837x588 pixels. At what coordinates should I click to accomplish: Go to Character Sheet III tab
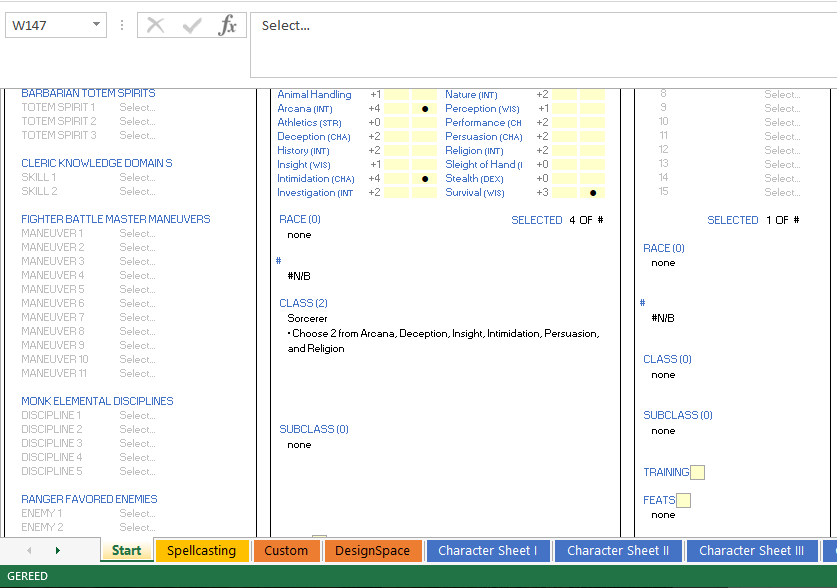coord(752,551)
